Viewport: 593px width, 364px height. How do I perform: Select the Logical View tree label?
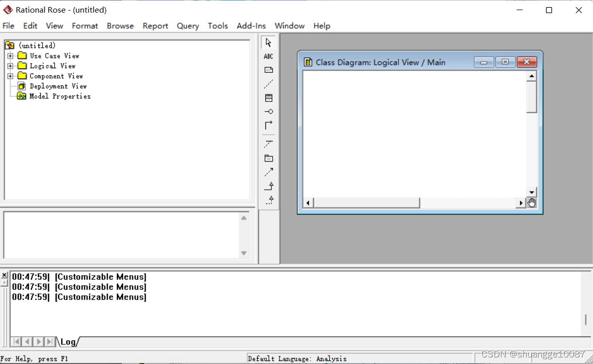(x=53, y=66)
